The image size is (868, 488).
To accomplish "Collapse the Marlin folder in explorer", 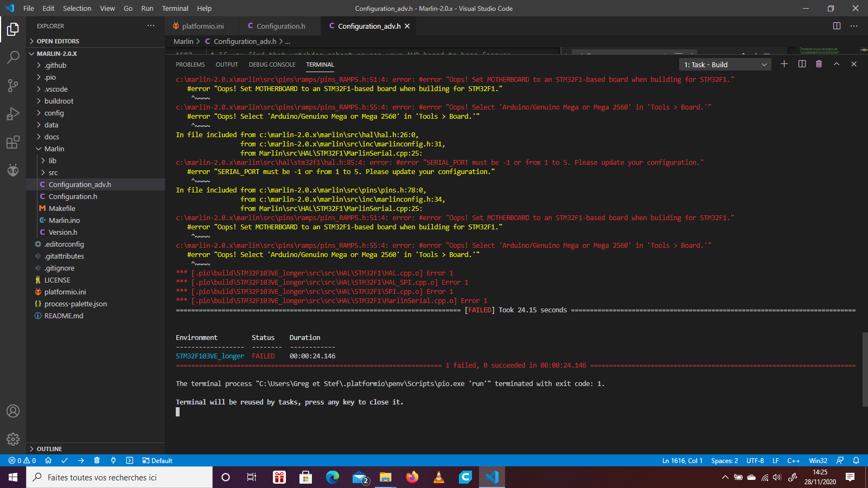I will [x=54, y=149].
